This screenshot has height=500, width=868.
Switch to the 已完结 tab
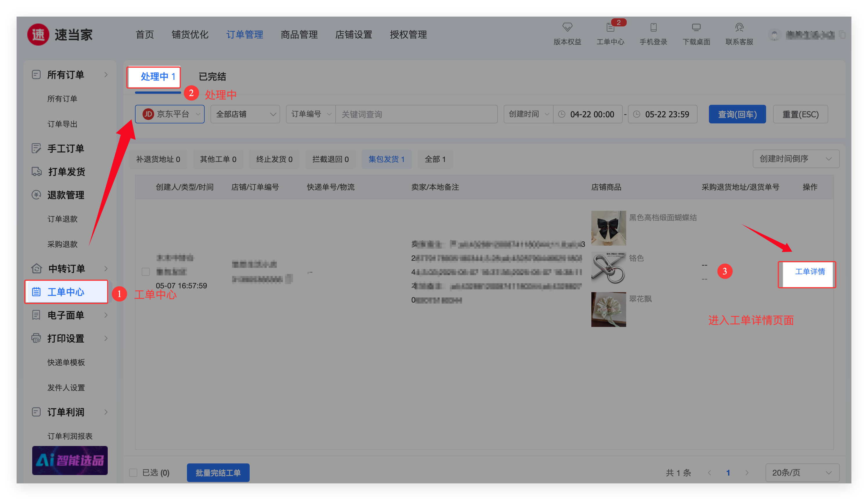(x=212, y=77)
